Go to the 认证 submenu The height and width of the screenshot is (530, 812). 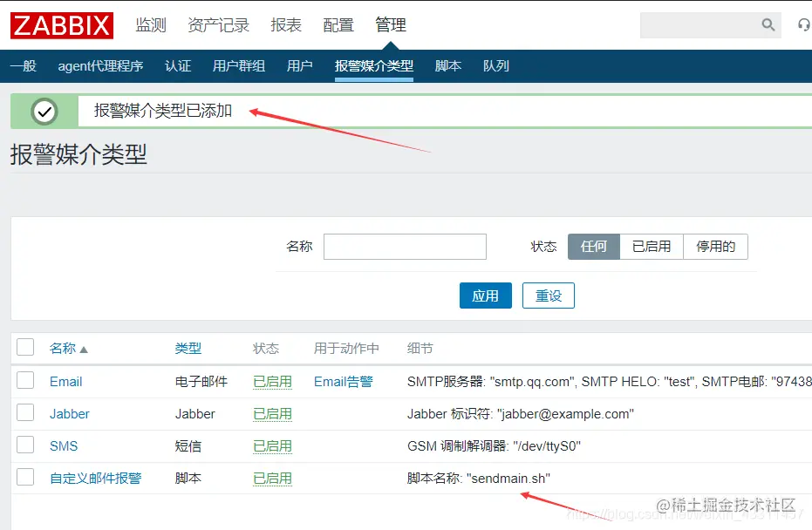178,65
